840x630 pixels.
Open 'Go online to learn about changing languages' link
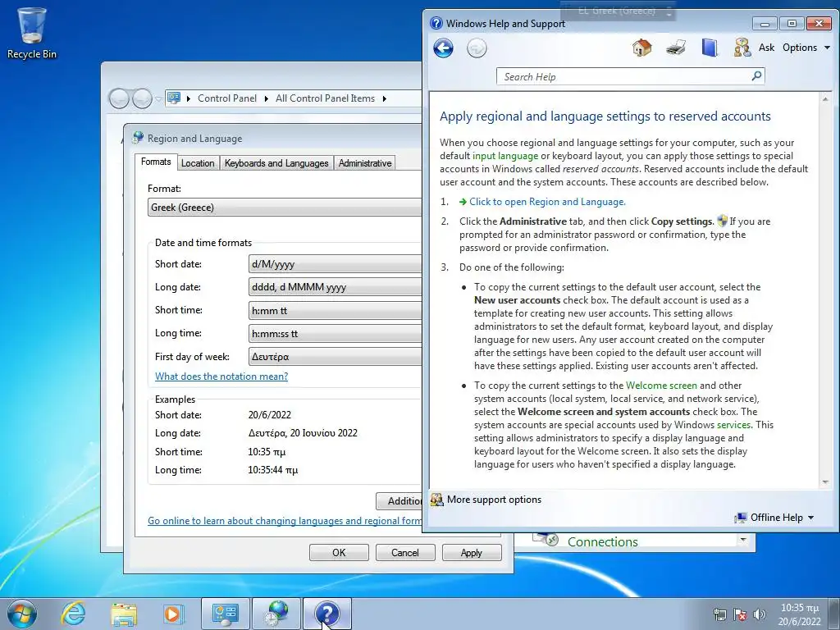point(285,521)
